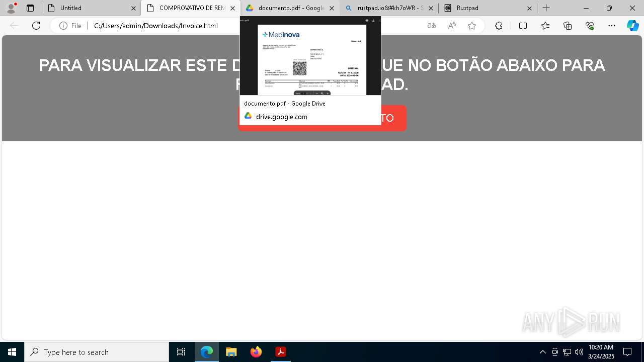Click the documento.pdf - Google Drive preview title
Viewport: 644px width, 362px height.
(285, 104)
